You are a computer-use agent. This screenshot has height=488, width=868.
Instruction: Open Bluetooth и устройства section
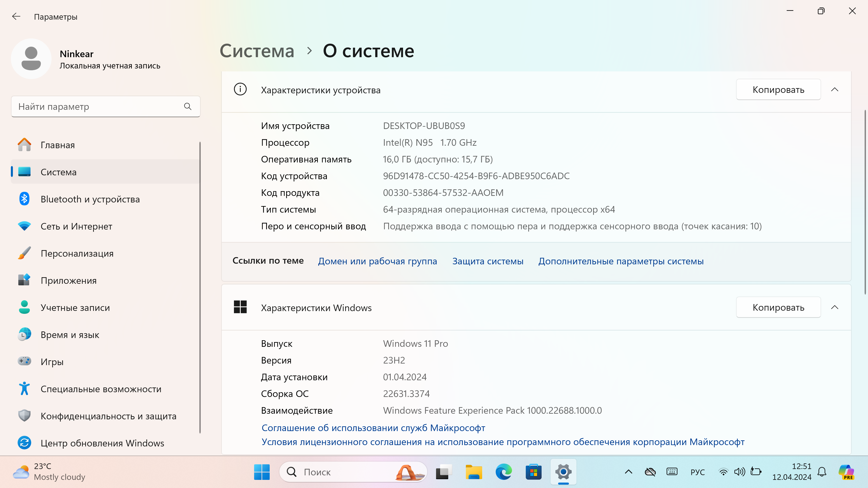click(90, 199)
